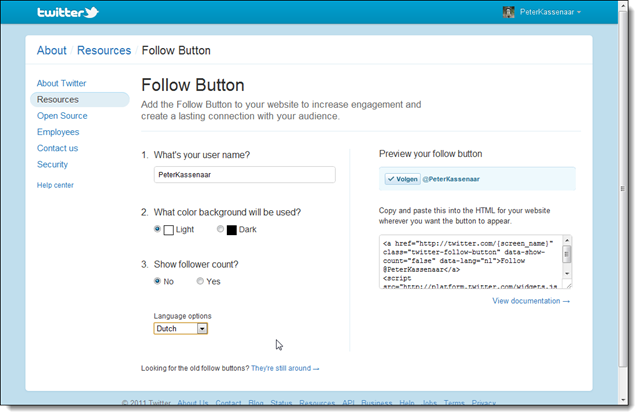Click the Follow Button page heading
The image size is (640, 417).
(193, 85)
